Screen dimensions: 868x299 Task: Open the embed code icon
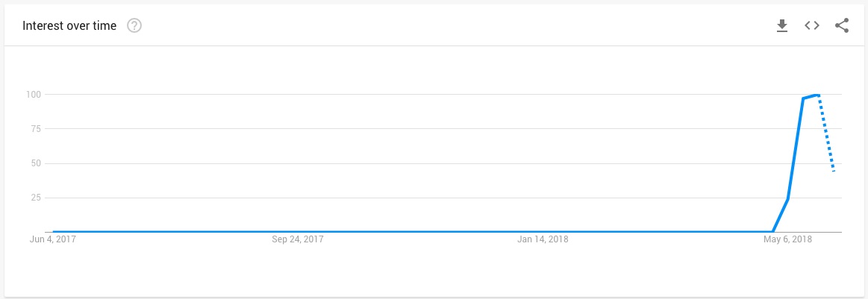[x=812, y=26]
